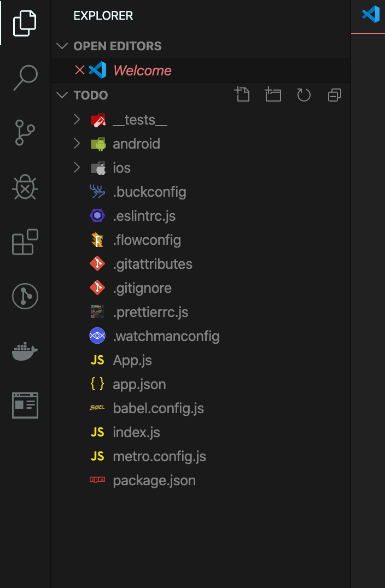This screenshot has width=385, height=588.
Task: Open the App.js file
Action: [x=132, y=360]
